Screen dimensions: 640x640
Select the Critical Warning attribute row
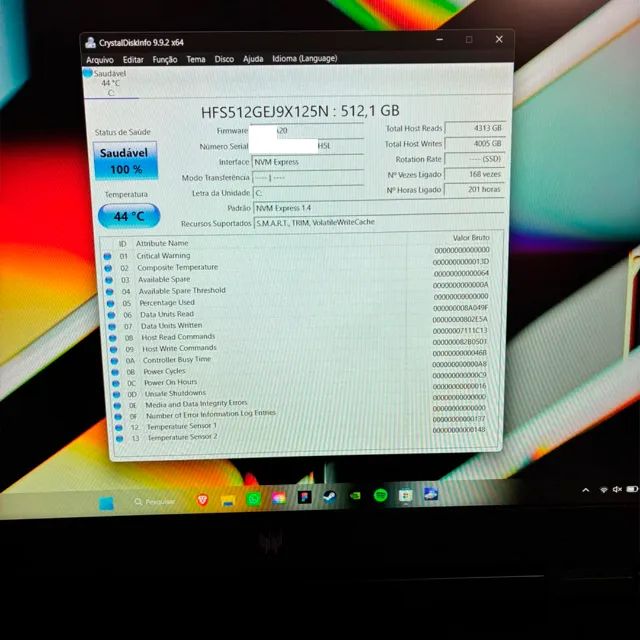[x=297, y=253]
